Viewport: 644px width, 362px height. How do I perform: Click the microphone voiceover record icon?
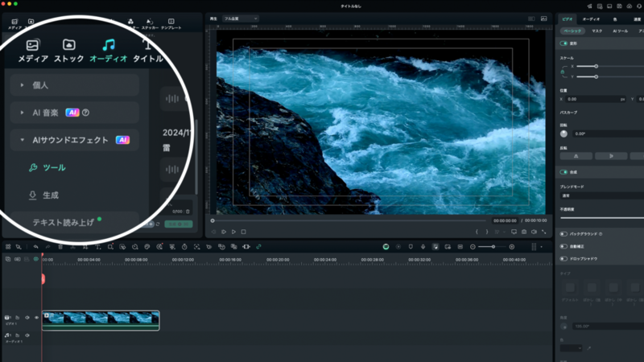coord(423,247)
